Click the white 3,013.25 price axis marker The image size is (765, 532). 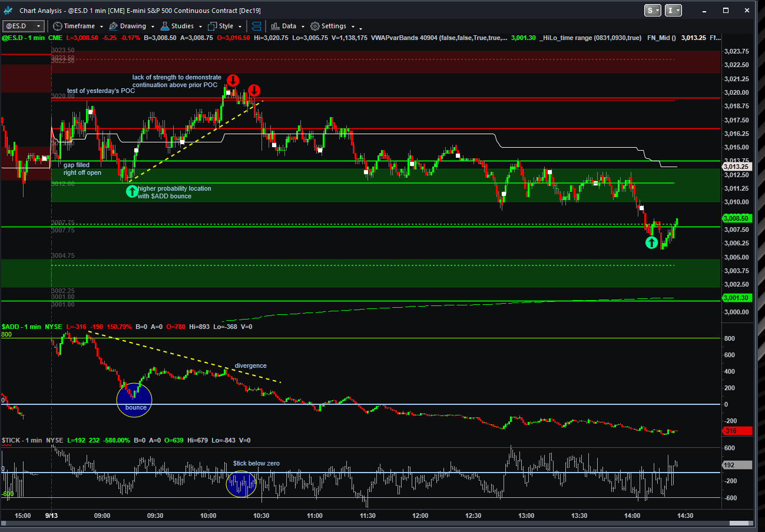click(x=737, y=167)
